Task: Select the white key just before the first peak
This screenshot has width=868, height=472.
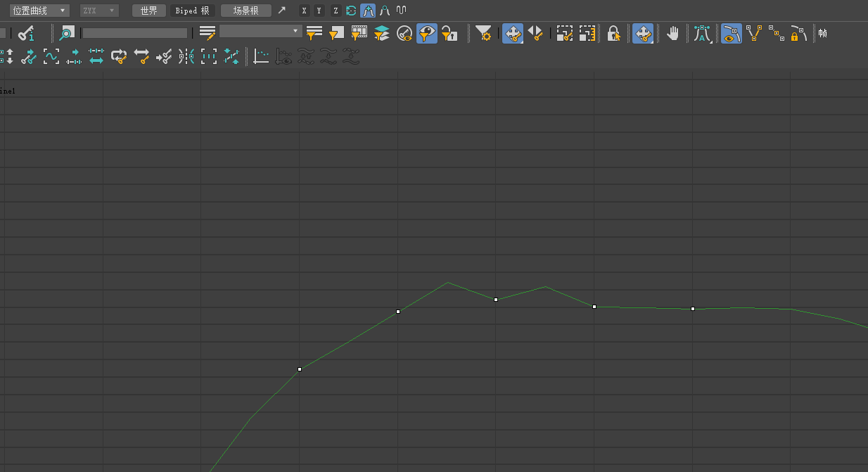Action: point(398,311)
